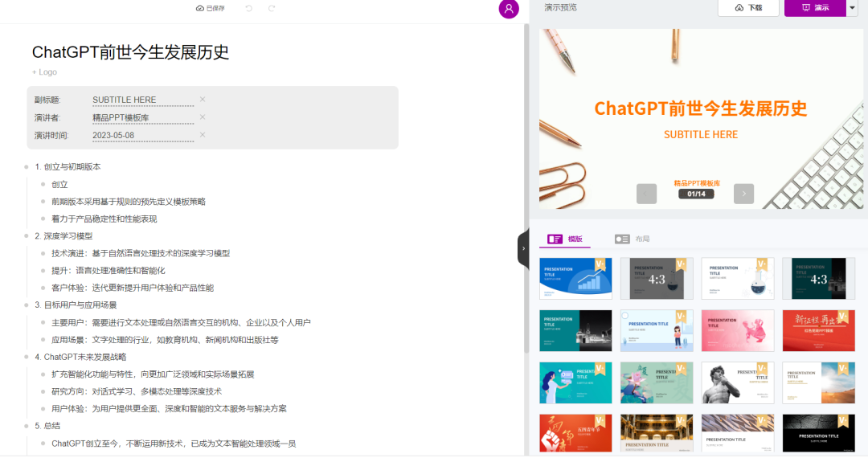Screen dimensions: 868x458
Task: Select the green 立夏 illustration template
Action: pyautogui.click(x=657, y=382)
